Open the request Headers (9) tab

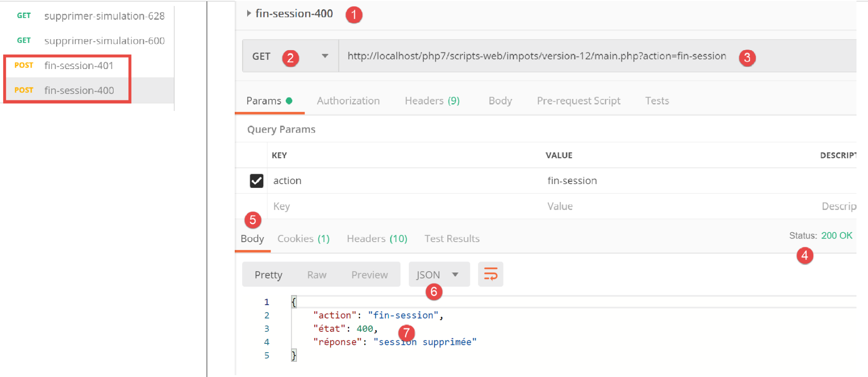(x=432, y=101)
